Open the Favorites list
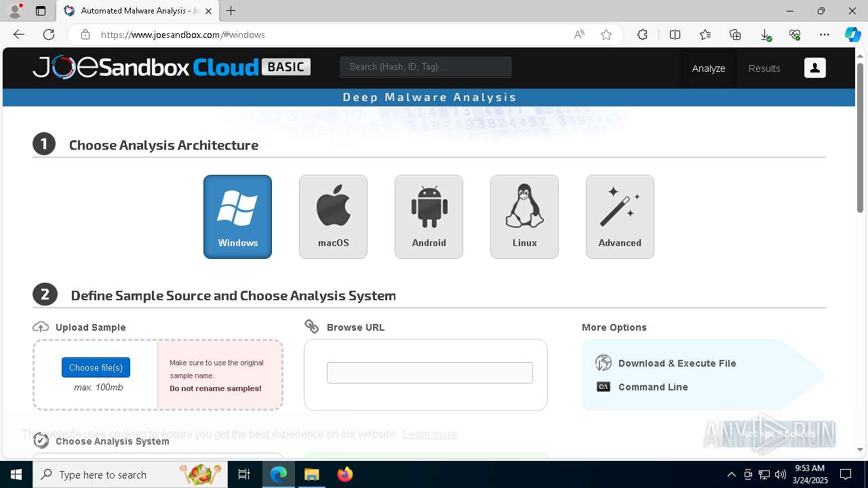Screen dimensions: 868x488 [x=705, y=35]
